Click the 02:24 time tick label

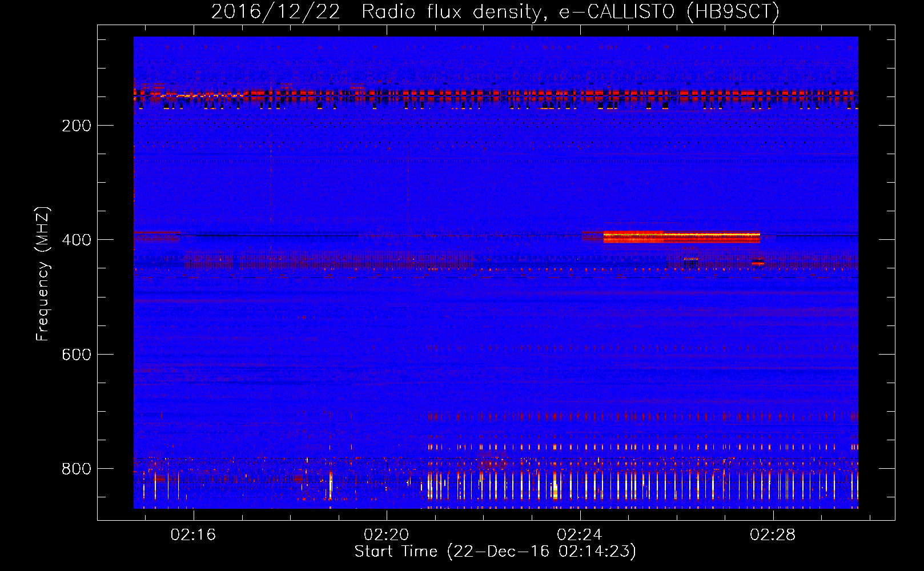pyautogui.click(x=580, y=535)
